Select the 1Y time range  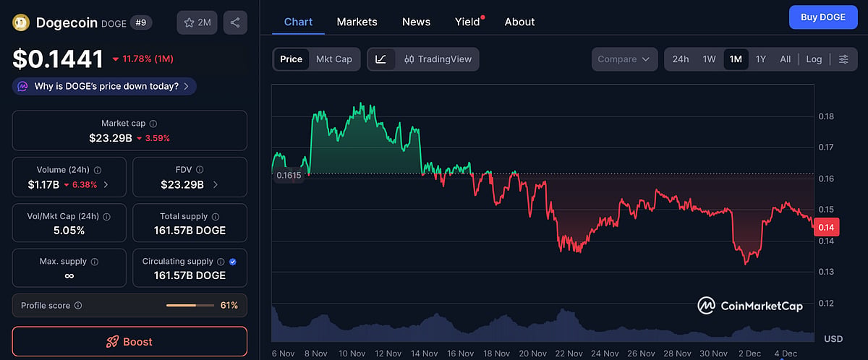tap(761, 59)
